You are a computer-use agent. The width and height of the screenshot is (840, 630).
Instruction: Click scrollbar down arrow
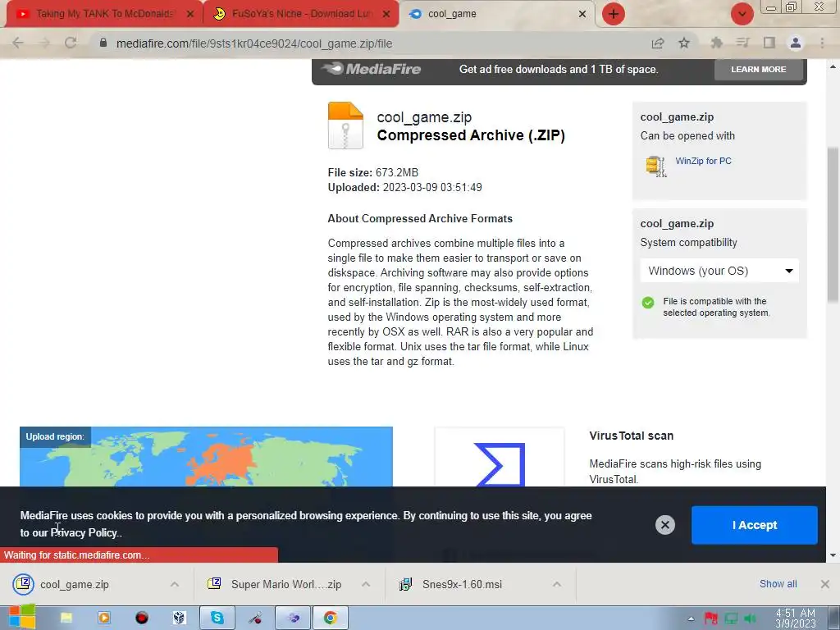pyautogui.click(x=833, y=555)
